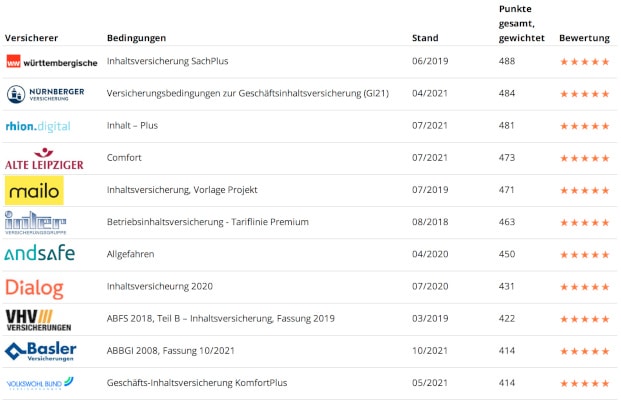Click the orange Dialog logo

tap(34, 287)
